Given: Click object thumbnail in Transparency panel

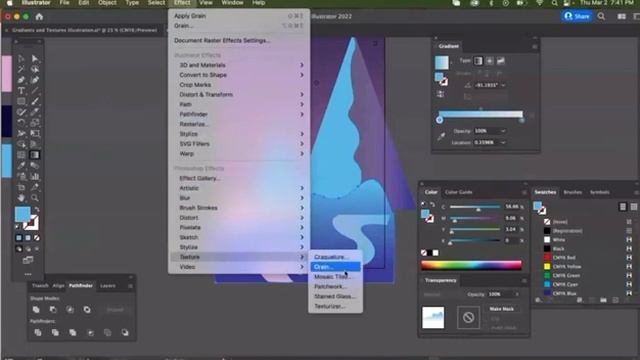Looking at the screenshot, I should (433, 318).
